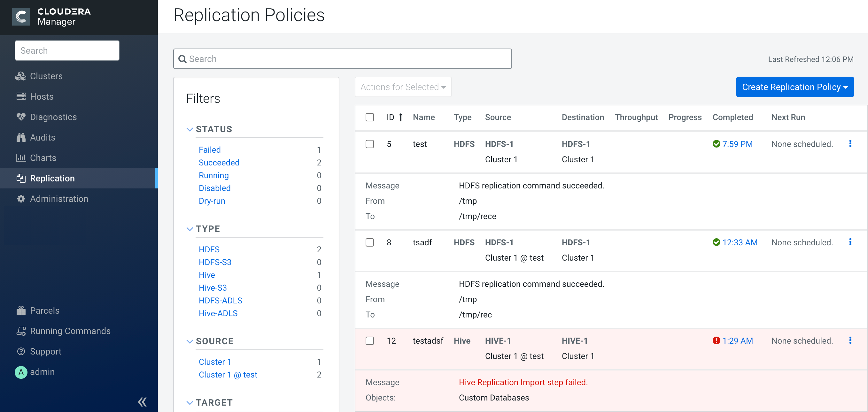Image resolution: width=868 pixels, height=412 pixels.
Task: Select checkbox for policy ID 12
Action: [370, 341]
